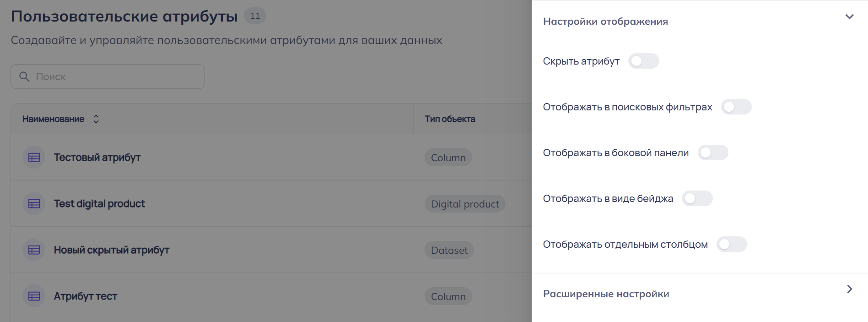Viewport: 868px width, 322px height.
Task: Sort by Наименование using the sort arrows
Action: coord(96,119)
